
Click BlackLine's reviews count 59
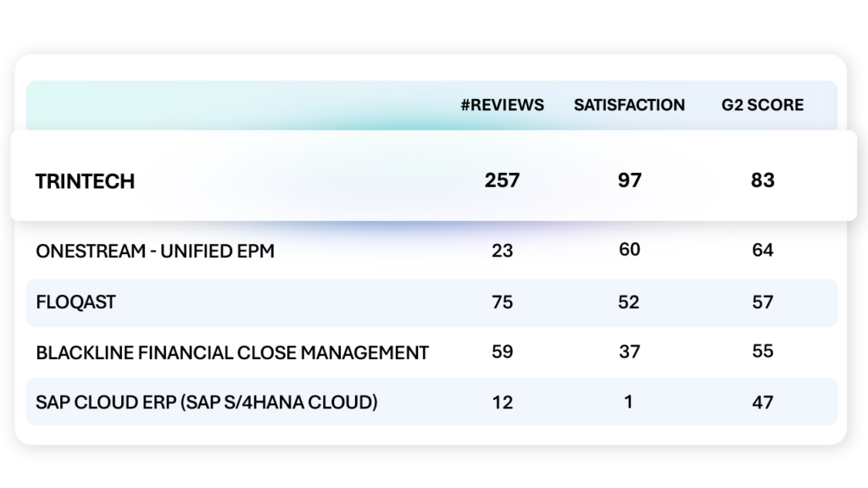pyautogui.click(x=502, y=352)
